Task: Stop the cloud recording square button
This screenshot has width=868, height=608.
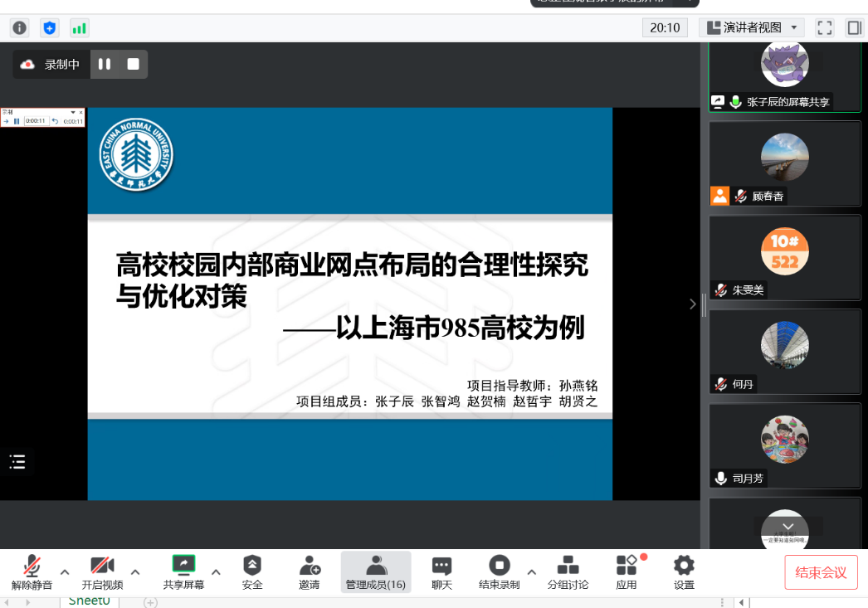Action: pyautogui.click(x=133, y=64)
